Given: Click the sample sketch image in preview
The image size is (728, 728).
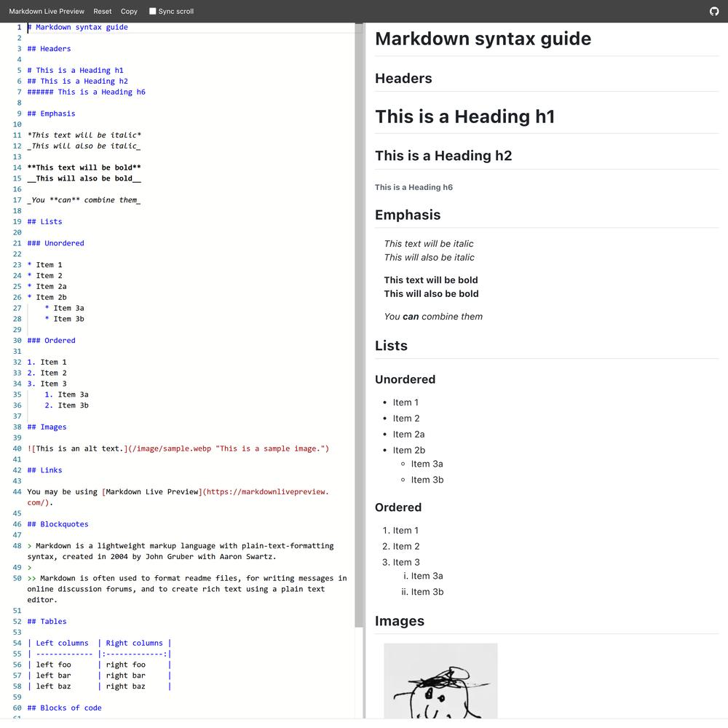Looking at the screenshot, I should point(440,681).
